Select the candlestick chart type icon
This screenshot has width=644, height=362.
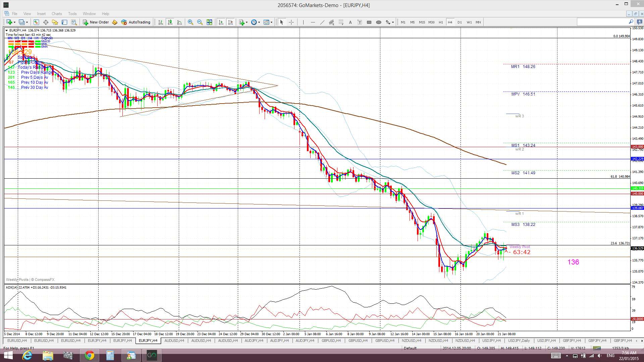click(x=170, y=22)
